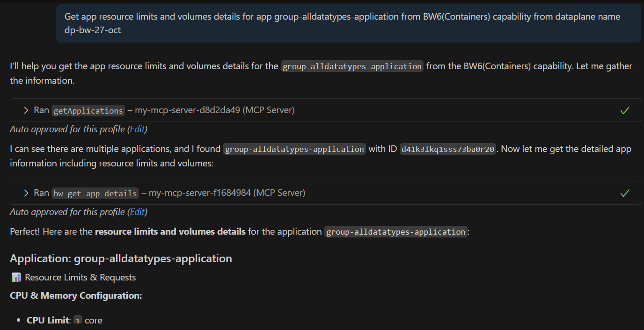This screenshot has height=330, width=644.
Task: Expand the getApplications tool call chevron
Action: pyautogui.click(x=26, y=110)
